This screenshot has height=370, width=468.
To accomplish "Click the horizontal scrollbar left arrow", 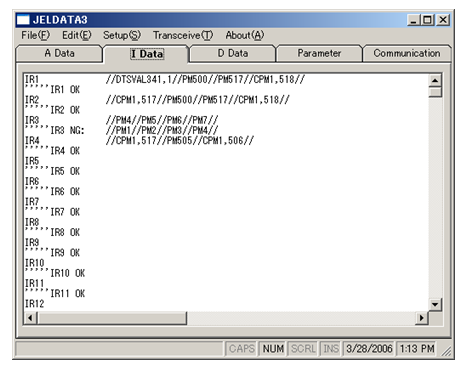I will pos(30,318).
